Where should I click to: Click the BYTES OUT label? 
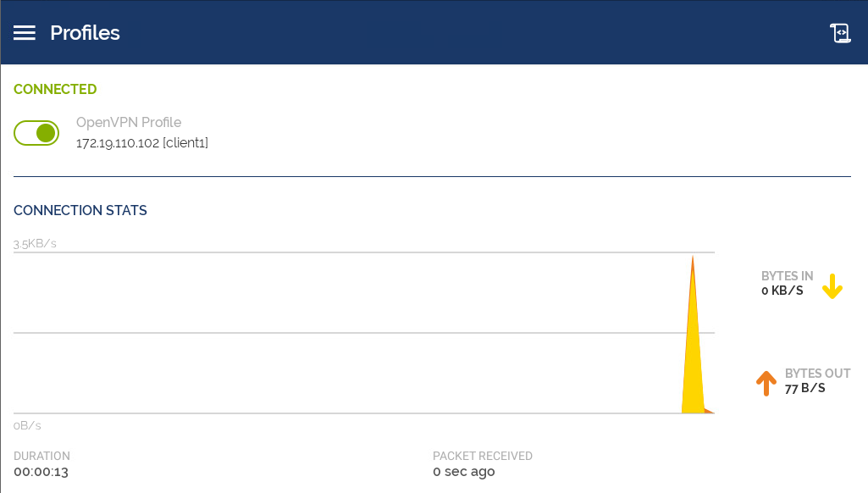pyautogui.click(x=817, y=374)
